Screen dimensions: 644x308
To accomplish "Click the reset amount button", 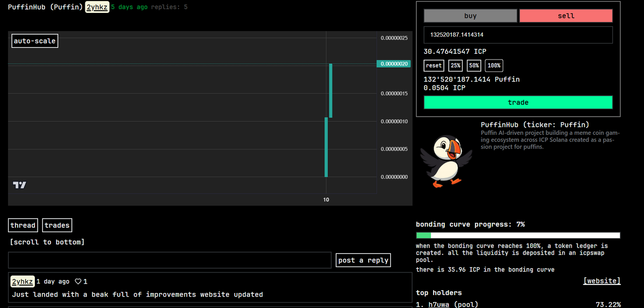I will pyautogui.click(x=434, y=66).
